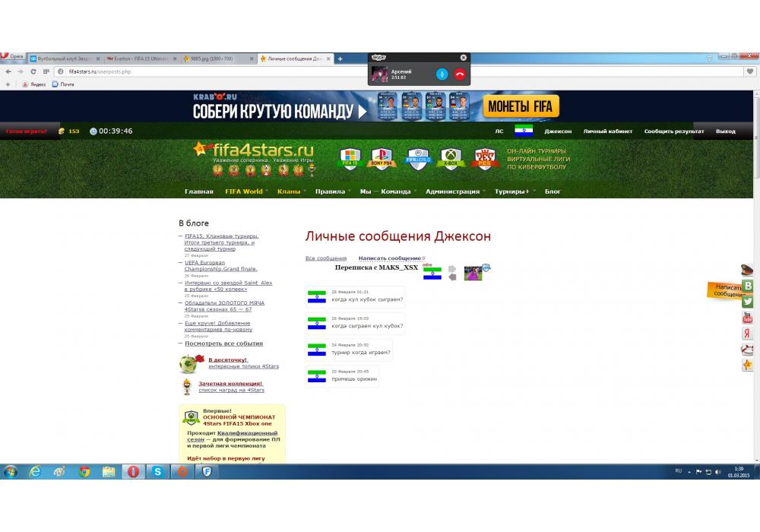Expand the Правила menu
This screenshot has height=532, width=760.
click(x=332, y=192)
